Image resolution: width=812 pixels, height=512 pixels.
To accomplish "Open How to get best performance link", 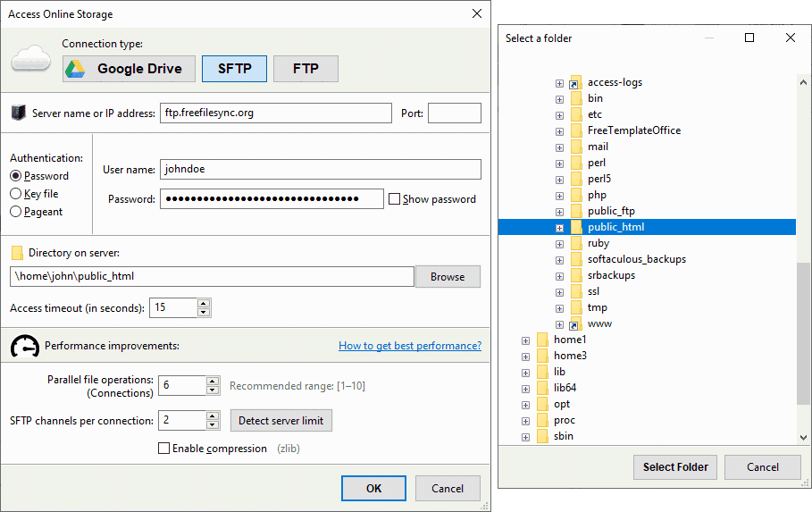I will pos(410,346).
